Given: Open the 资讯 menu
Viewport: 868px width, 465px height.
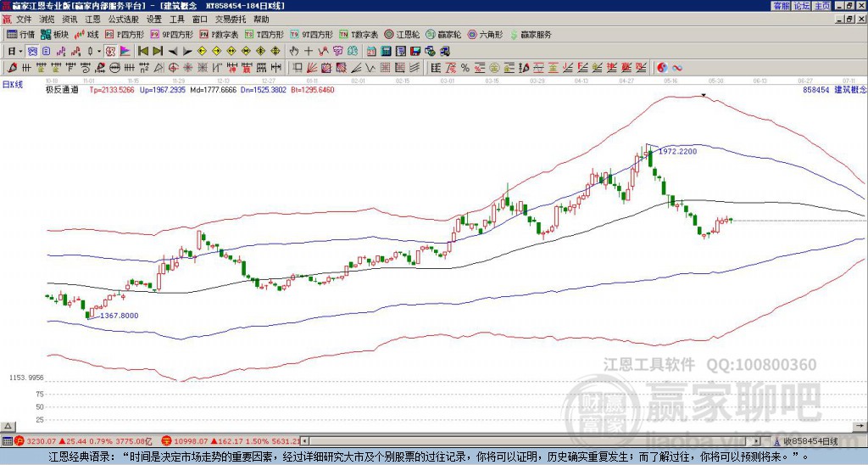Looking at the screenshot, I should tap(70, 20).
